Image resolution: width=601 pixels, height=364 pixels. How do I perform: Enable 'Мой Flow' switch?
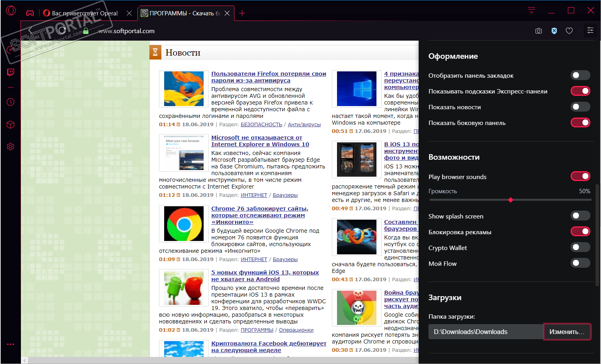tap(580, 263)
